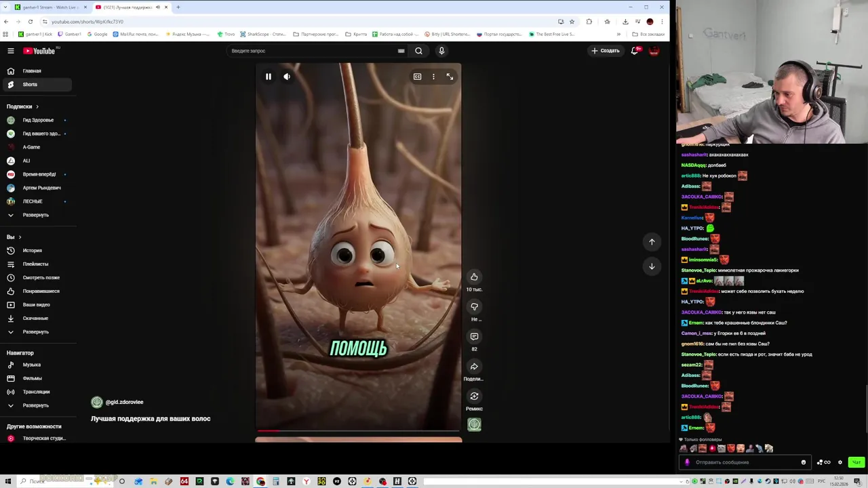
Task: Expand the Вы section with Развернуть below Скачанные
Action: (37, 332)
